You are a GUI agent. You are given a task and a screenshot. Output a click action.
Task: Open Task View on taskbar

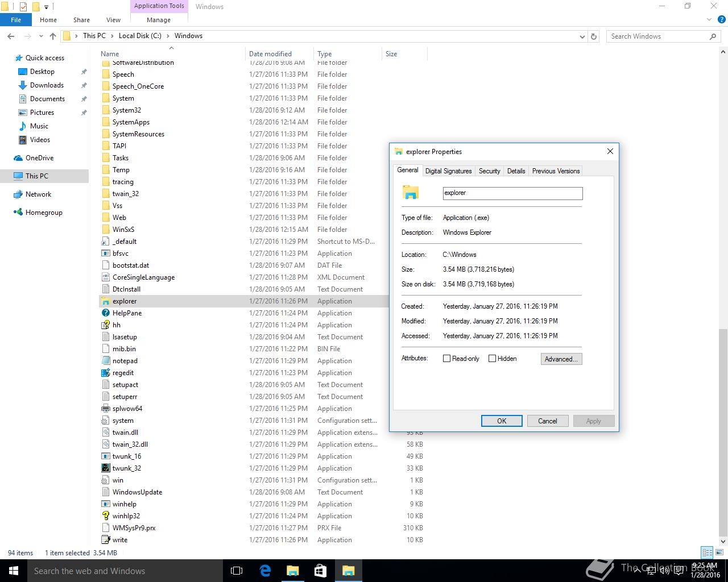(237, 571)
